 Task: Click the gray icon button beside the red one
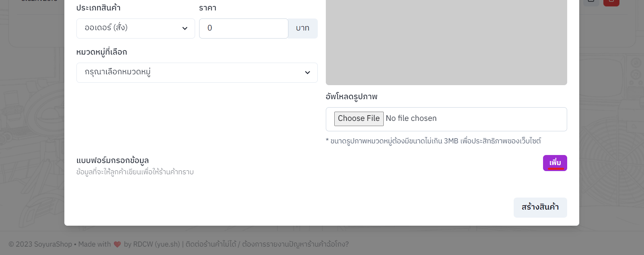591,2
